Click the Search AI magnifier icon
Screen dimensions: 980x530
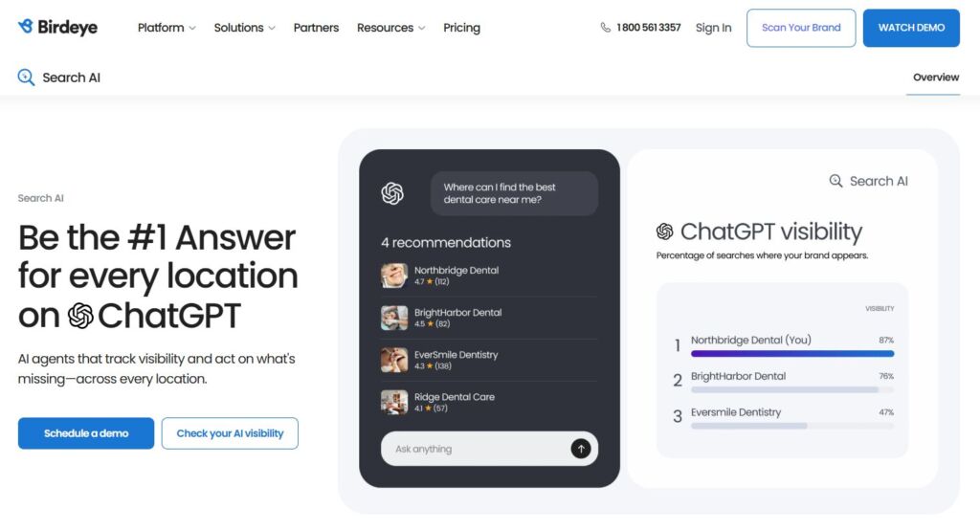(26, 77)
